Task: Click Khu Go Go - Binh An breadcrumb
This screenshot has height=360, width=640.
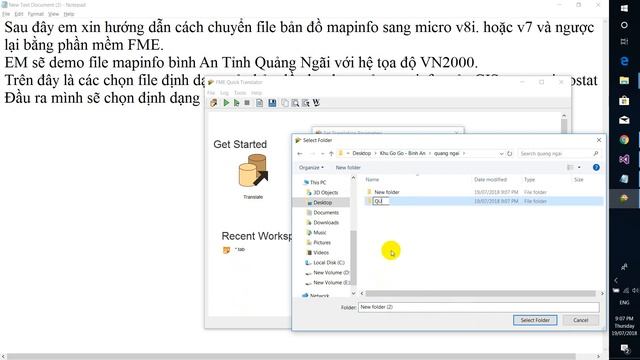Action: point(402,153)
